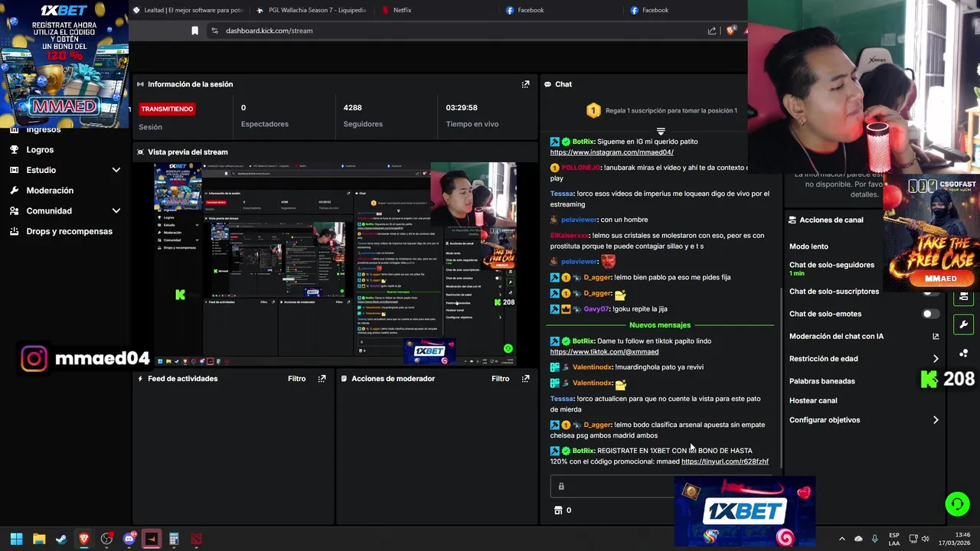Screen dimensions: 980x551
Task: Click the camera icon in the right rail
Action: pyautogui.click(x=963, y=297)
